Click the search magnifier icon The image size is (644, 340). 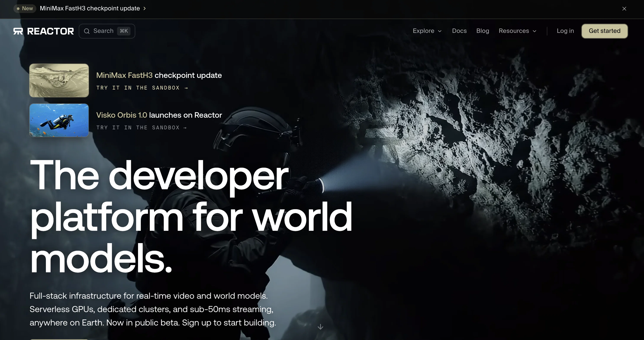(87, 31)
